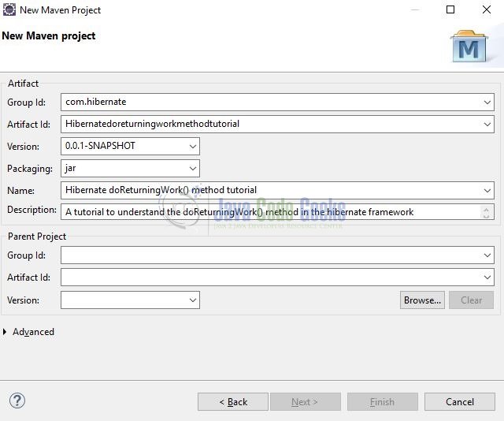The width and height of the screenshot is (504, 421).
Task: Open the Name field dropdown arrow
Action: click(487, 191)
